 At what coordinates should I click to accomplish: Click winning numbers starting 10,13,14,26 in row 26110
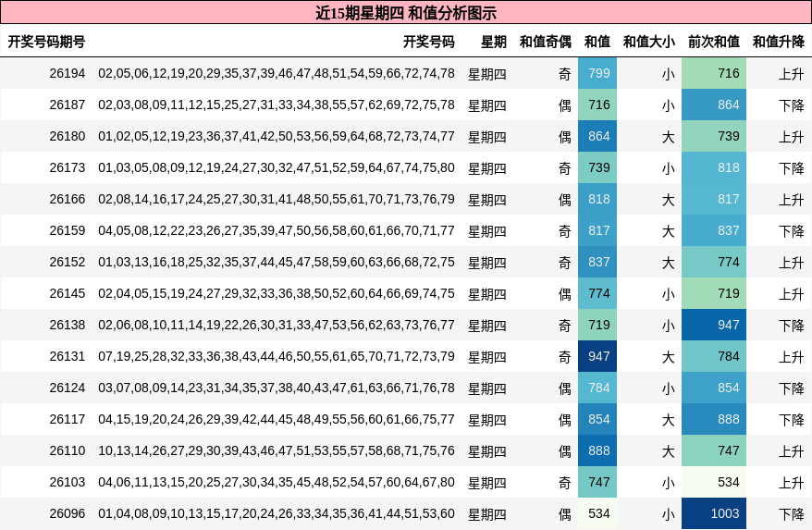277,450
